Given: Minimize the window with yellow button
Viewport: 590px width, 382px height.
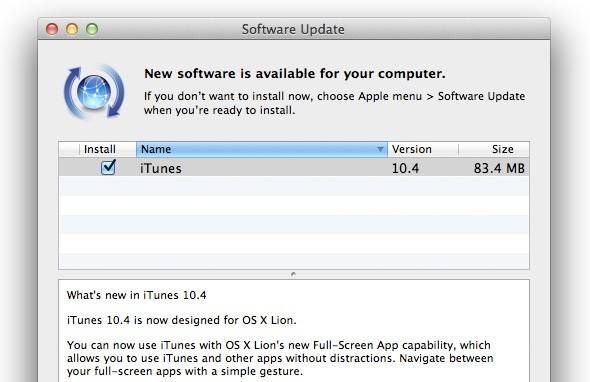Looking at the screenshot, I should (x=72, y=29).
